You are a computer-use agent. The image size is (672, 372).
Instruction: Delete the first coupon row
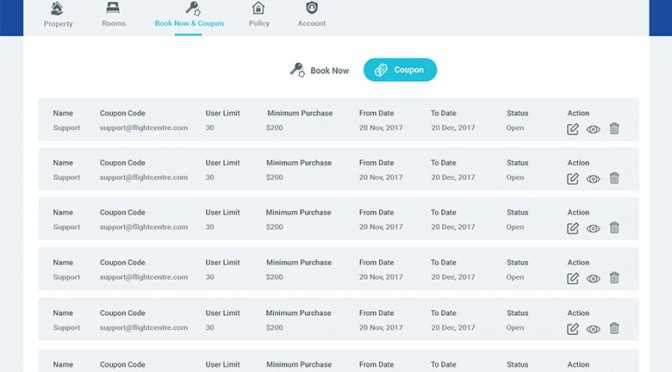614,128
